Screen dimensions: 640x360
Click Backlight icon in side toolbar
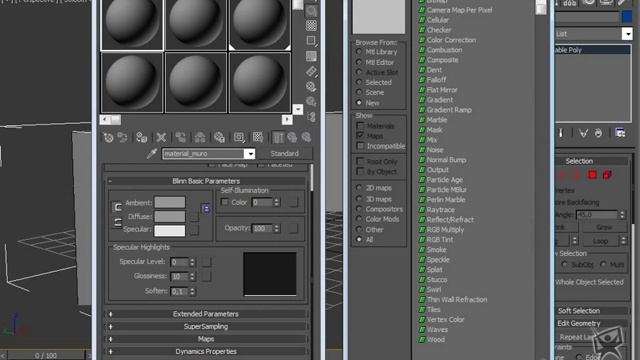(x=311, y=10)
